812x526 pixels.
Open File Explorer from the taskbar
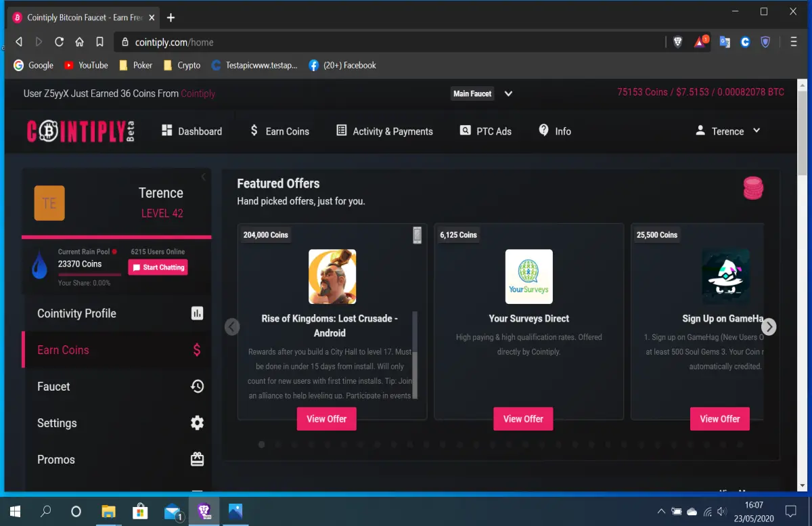tap(108, 512)
